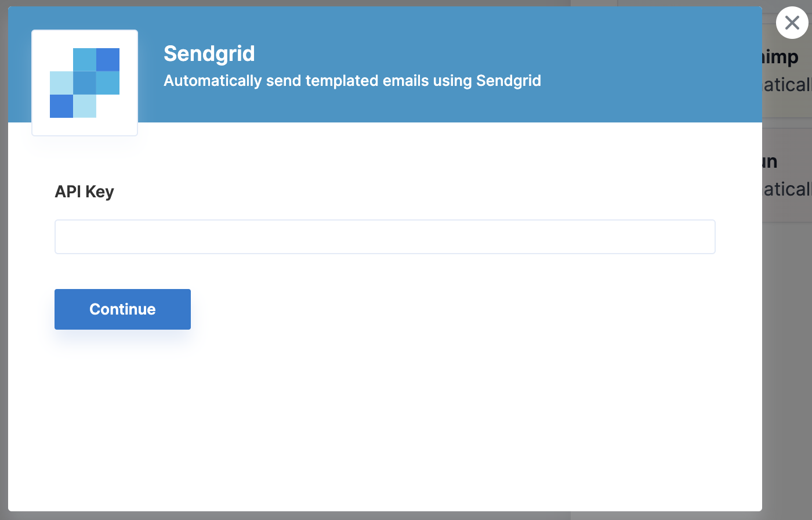This screenshot has width=812, height=520.
Task: Select the partially hidden Mailgun card title
Action: [770, 162]
